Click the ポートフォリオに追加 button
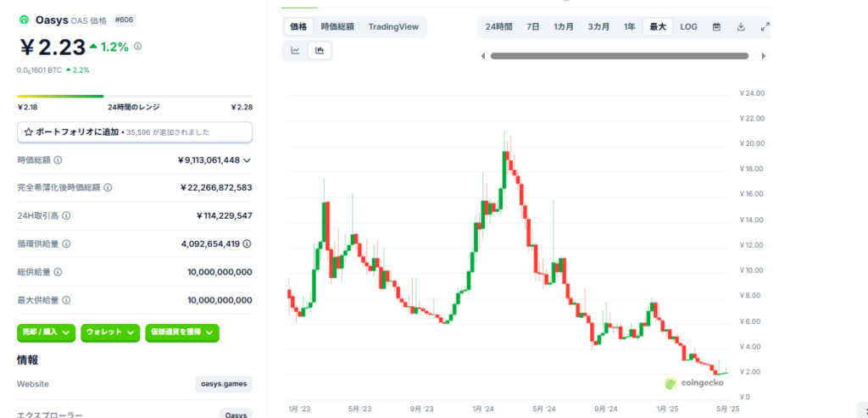This screenshot has height=418, width=868. pyautogui.click(x=135, y=132)
